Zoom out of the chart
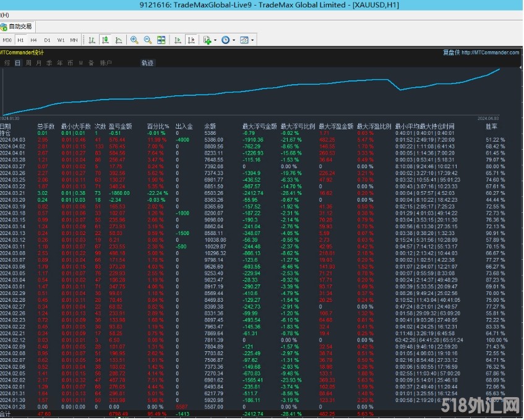 pos(148,40)
